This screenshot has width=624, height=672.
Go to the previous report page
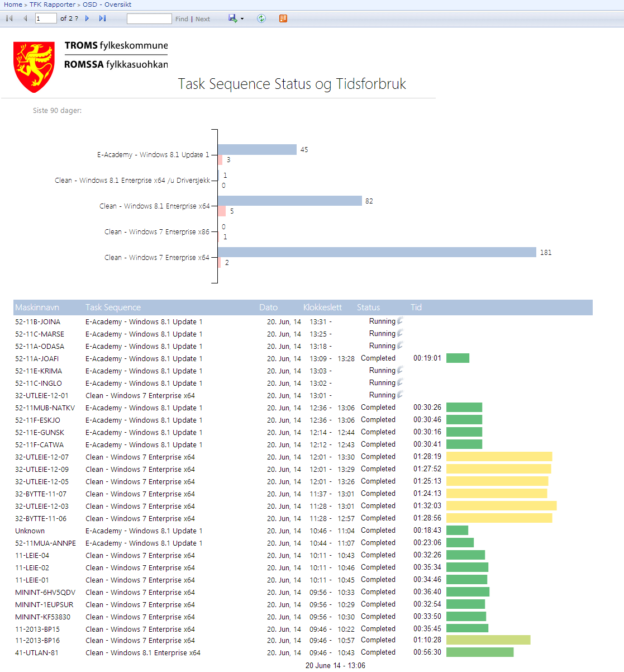25,18
